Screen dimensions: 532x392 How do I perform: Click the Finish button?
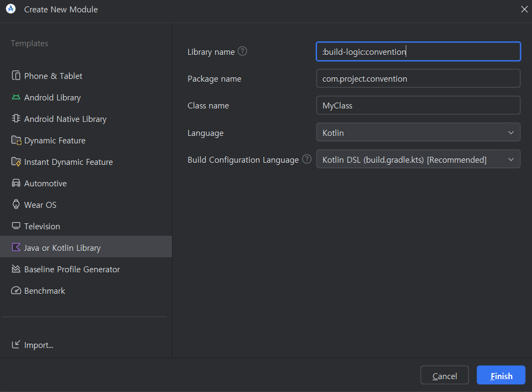pos(501,375)
